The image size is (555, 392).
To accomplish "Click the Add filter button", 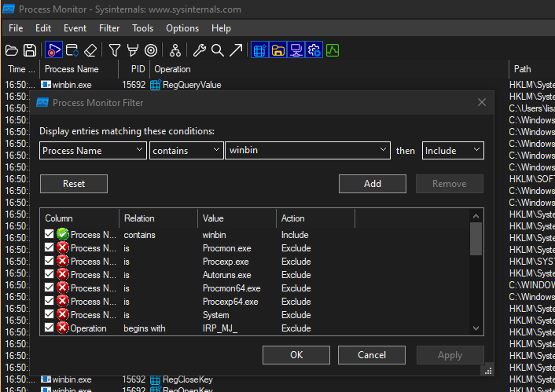I will pyautogui.click(x=373, y=184).
